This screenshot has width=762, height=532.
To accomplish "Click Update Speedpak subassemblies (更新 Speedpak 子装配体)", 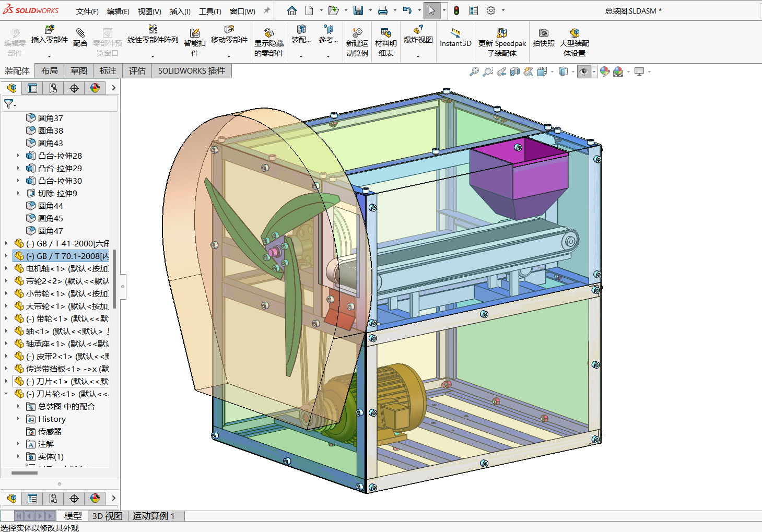I will (x=502, y=42).
